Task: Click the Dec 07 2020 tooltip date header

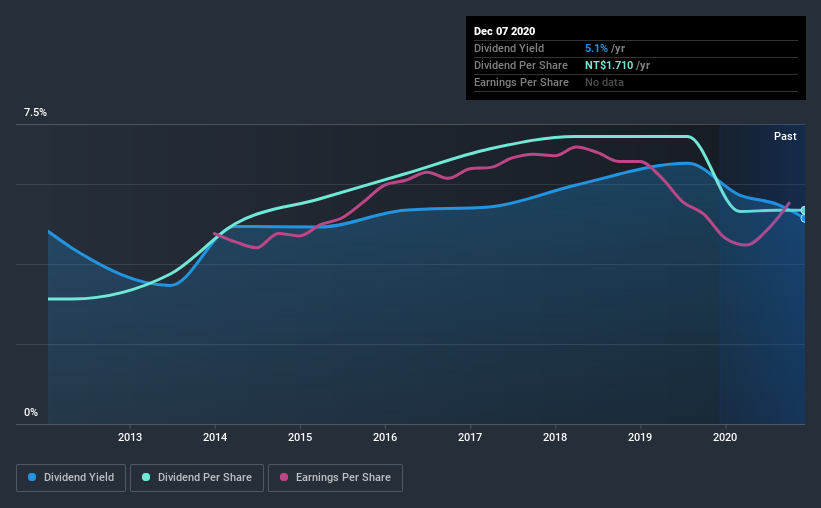Action: point(504,31)
